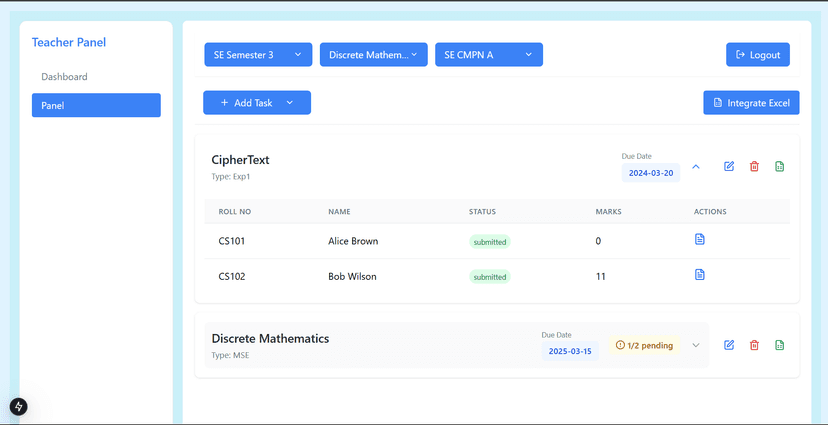Open the SE CMPN A class dropdown
Viewport: 828px width, 425px height.
pyautogui.click(x=488, y=55)
